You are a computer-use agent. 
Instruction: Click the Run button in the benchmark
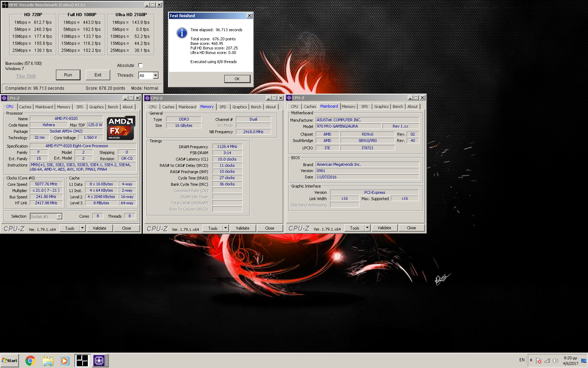coord(68,75)
